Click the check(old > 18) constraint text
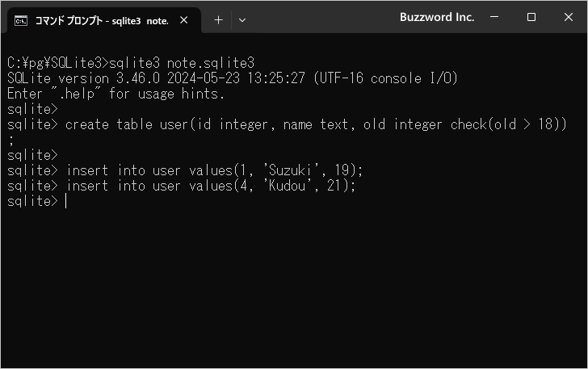Viewport: 588px width, 369px height. pos(509,124)
